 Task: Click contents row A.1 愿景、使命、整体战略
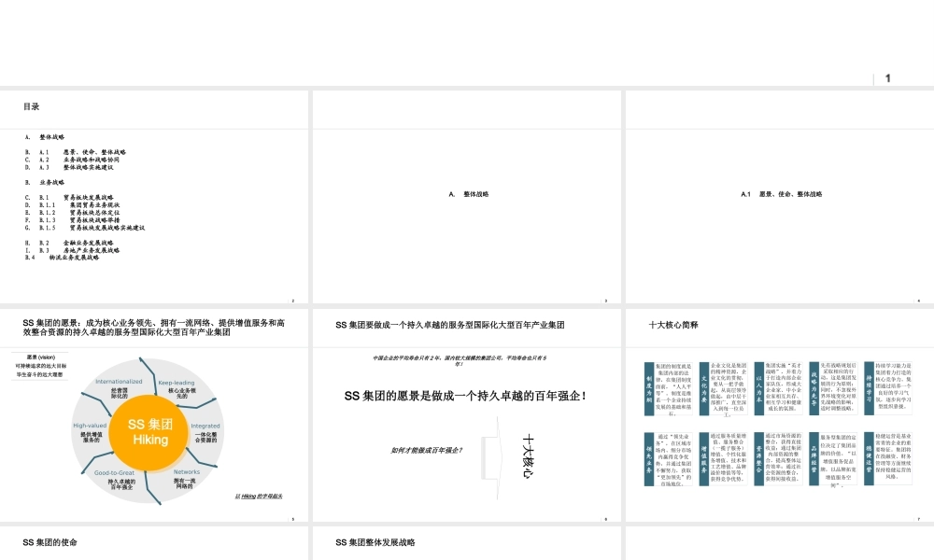pos(75,152)
